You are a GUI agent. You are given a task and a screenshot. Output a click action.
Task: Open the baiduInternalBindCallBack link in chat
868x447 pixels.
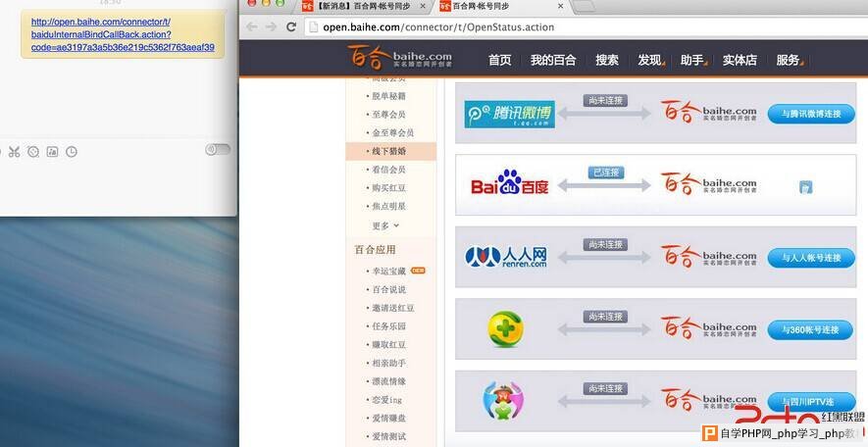pos(123,34)
